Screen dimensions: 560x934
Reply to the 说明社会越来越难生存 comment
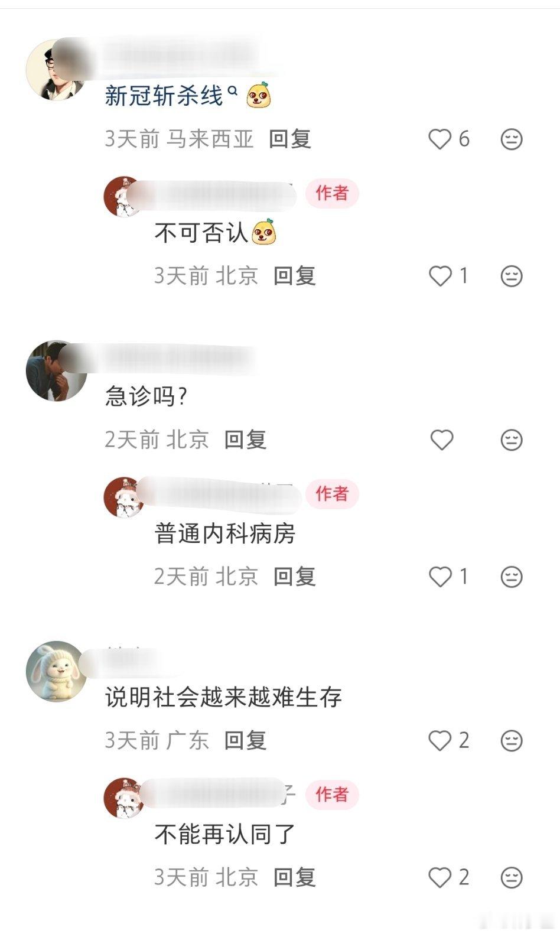pyautogui.click(x=245, y=740)
